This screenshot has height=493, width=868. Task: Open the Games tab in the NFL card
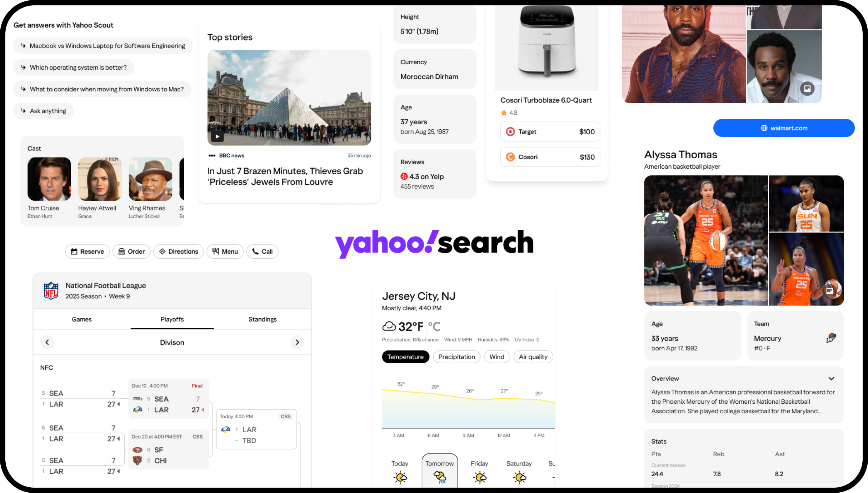(x=81, y=319)
